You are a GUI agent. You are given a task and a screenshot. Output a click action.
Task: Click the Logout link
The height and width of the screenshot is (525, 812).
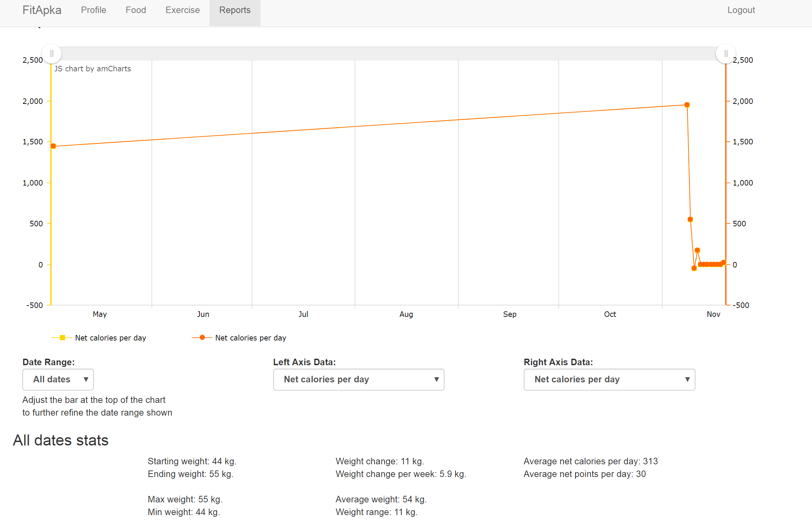(741, 10)
